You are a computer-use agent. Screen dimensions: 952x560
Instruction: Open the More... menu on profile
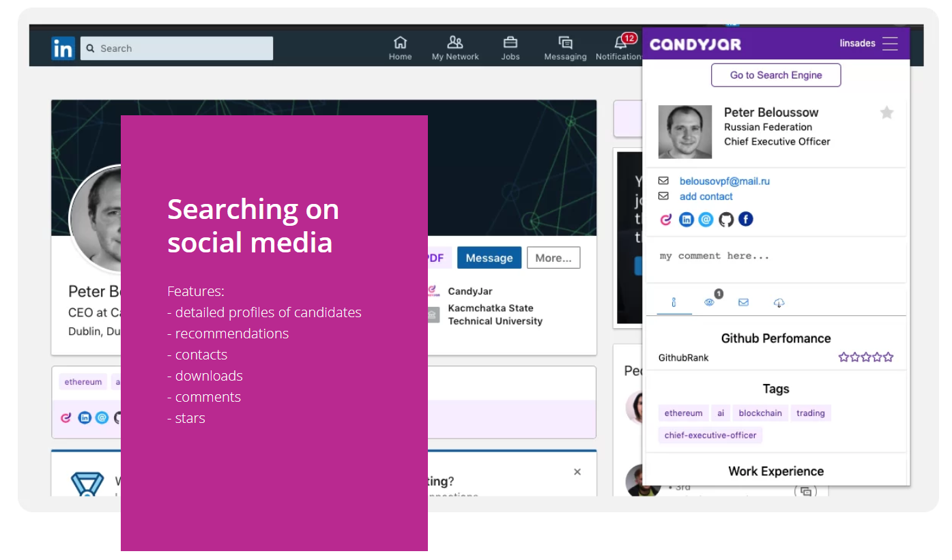coord(553,258)
